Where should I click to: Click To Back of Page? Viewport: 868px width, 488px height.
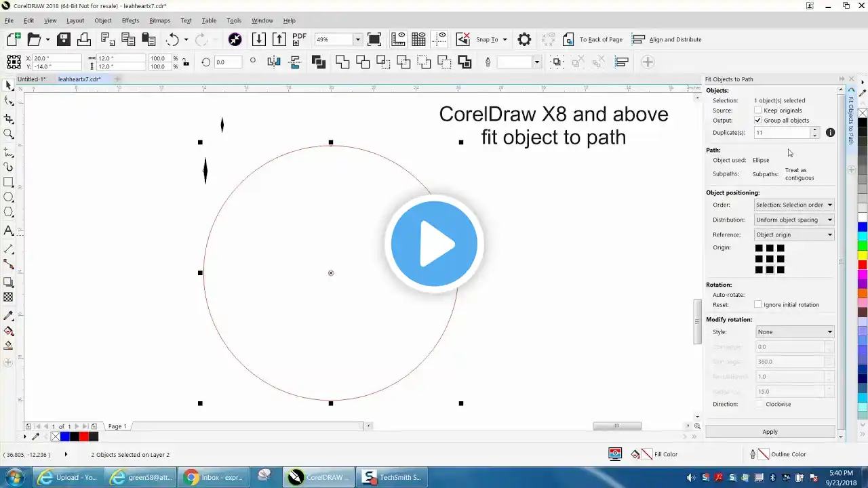(x=592, y=39)
